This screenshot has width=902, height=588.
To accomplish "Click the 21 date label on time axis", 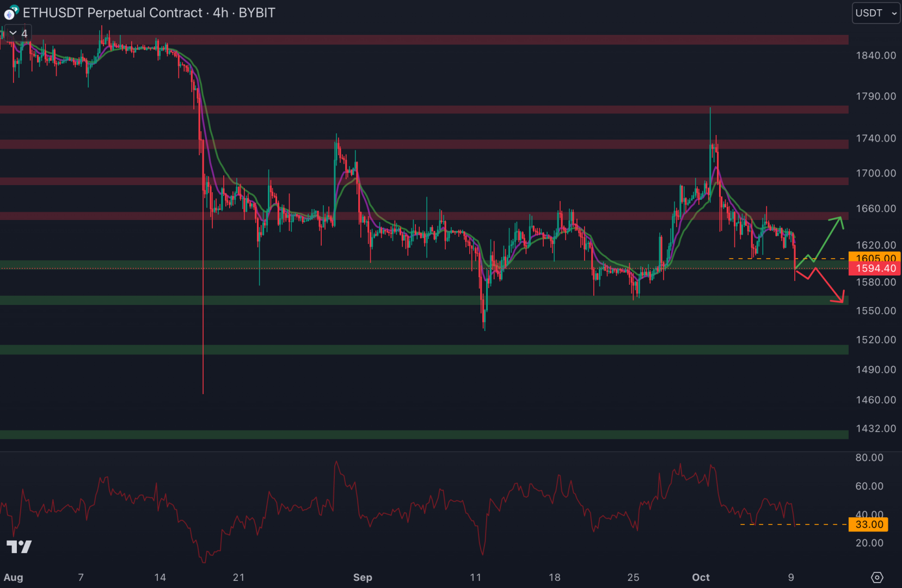I will [238, 578].
